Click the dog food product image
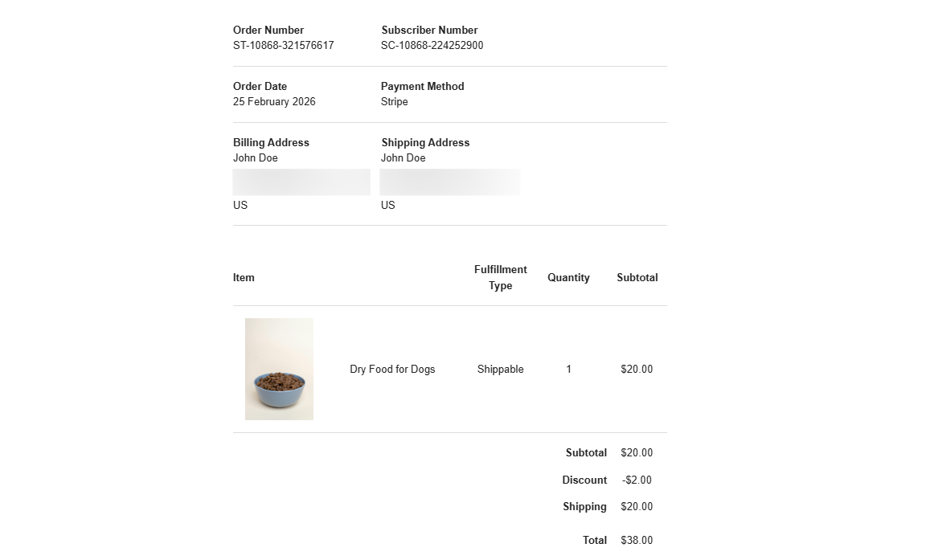 (279, 369)
